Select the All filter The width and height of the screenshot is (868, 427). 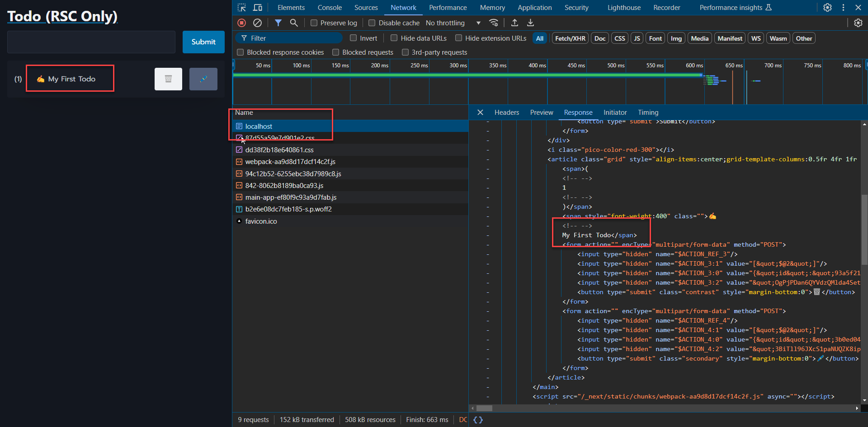540,38
